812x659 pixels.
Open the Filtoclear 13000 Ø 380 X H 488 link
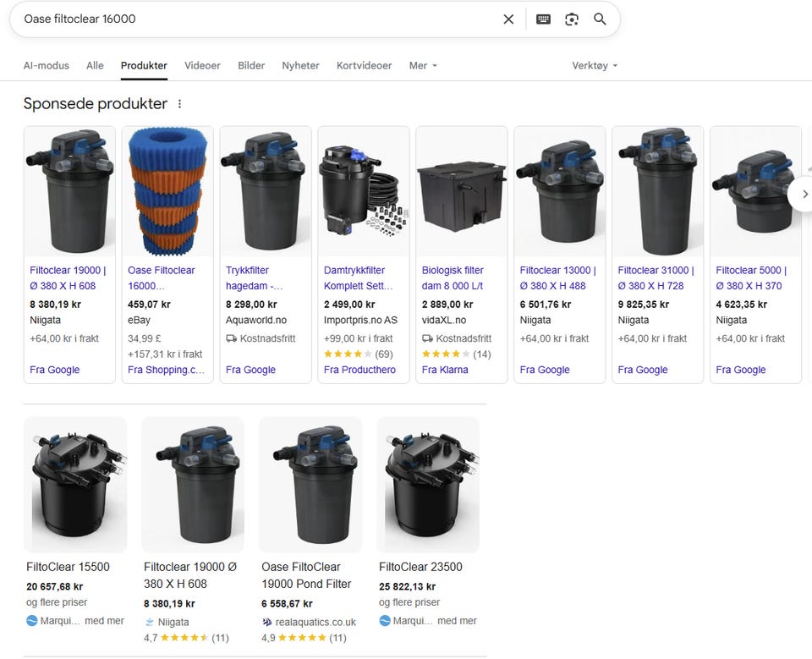coord(557,277)
